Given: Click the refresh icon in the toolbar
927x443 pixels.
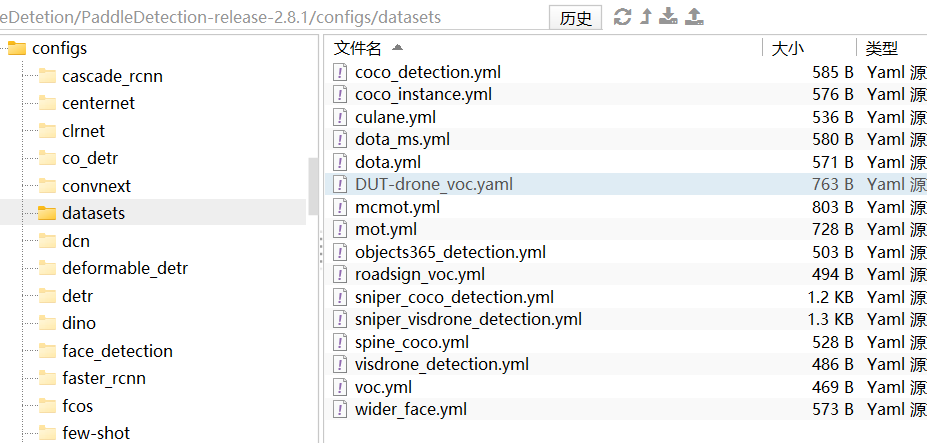Looking at the screenshot, I should (x=623, y=16).
